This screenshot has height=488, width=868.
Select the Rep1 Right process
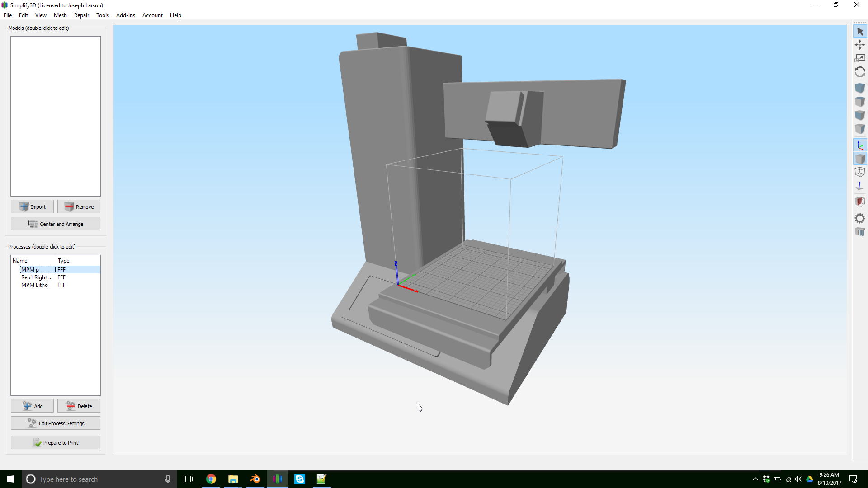pyautogui.click(x=37, y=277)
